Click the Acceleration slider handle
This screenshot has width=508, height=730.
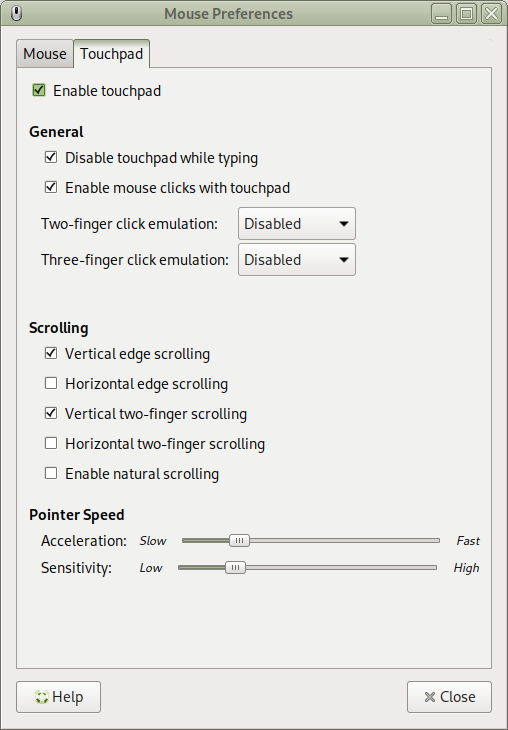[x=239, y=541]
